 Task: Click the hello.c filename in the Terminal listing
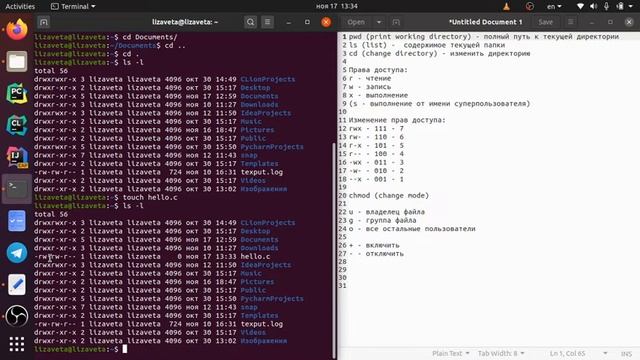tap(255, 256)
